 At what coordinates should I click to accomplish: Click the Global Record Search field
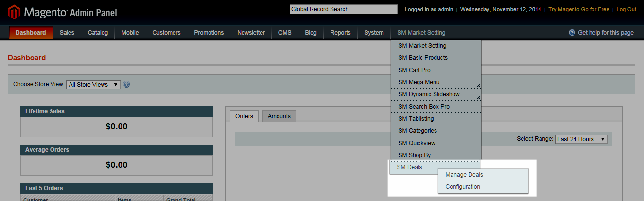[x=344, y=9]
